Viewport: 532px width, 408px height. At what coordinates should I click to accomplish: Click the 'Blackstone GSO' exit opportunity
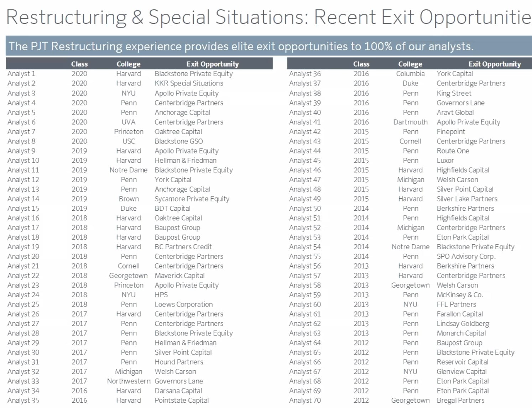[178, 141]
